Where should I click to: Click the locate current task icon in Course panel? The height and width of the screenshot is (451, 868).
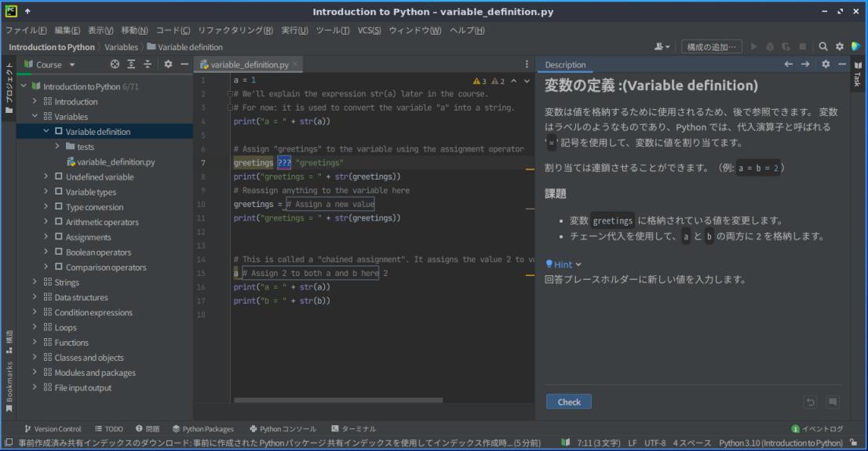click(x=115, y=64)
